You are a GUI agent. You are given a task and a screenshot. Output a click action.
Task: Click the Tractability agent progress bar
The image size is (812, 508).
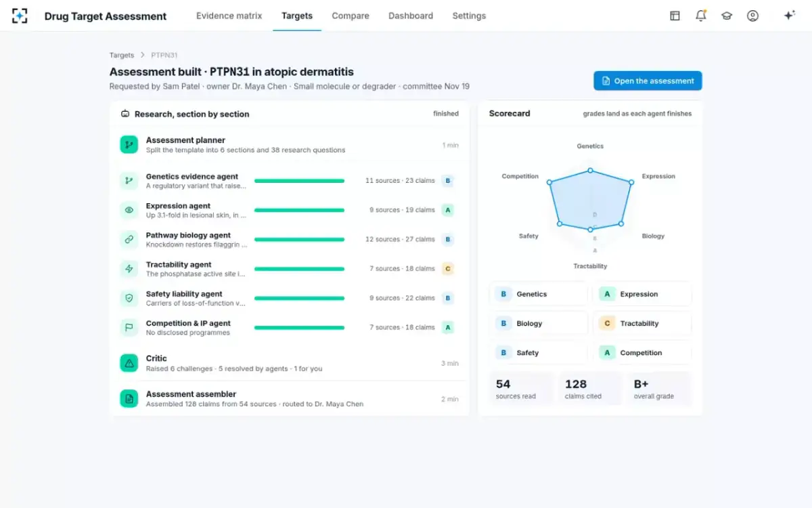point(299,269)
